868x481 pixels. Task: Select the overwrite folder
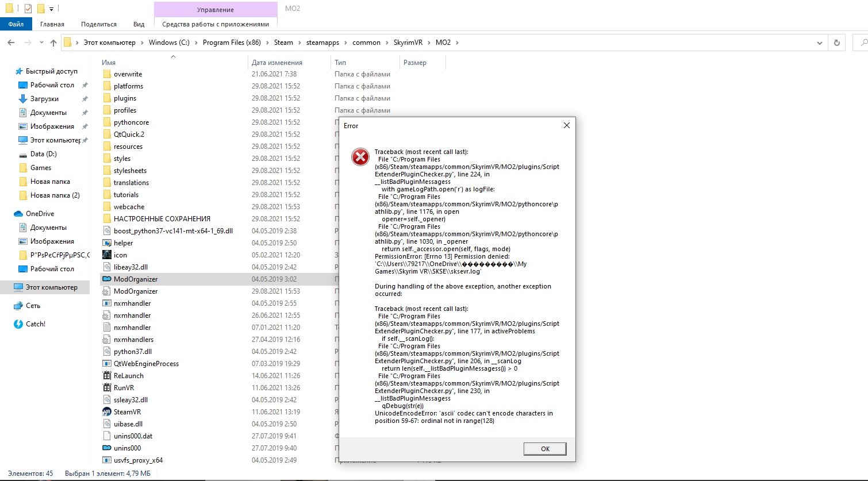click(128, 74)
